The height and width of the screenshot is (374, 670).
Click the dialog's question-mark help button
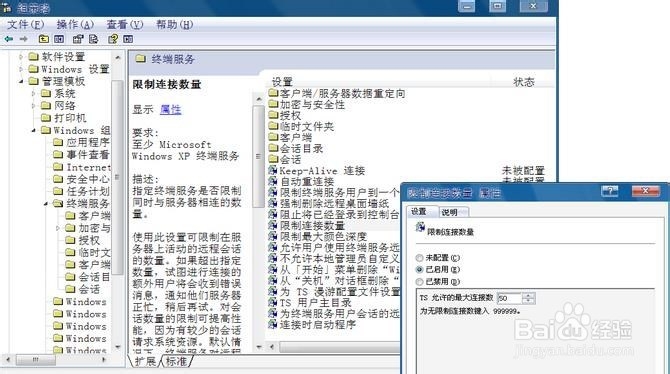(x=609, y=191)
